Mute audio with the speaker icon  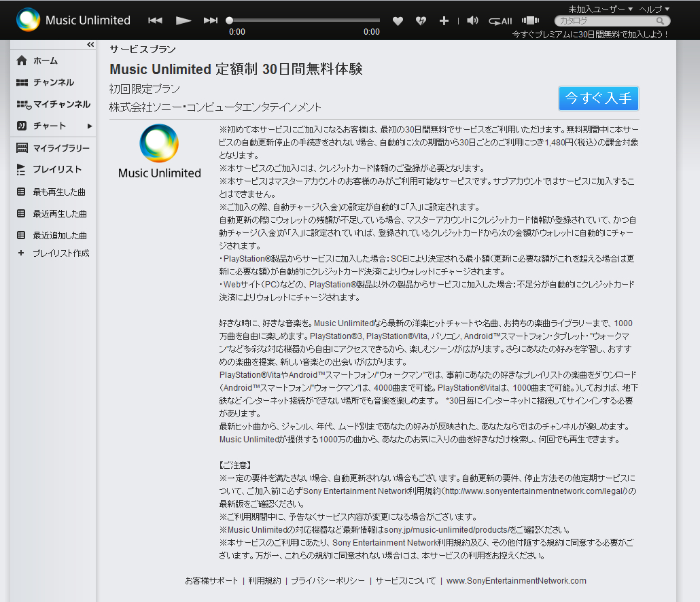click(x=472, y=20)
